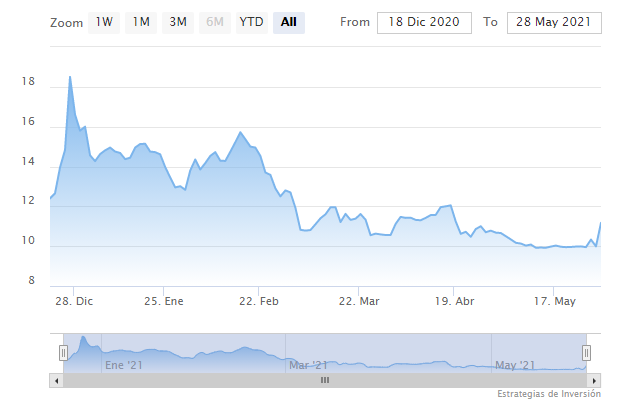The image size is (620, 408).
Task: Select the 1M zoom range
Action: click(x=141, y=23)
